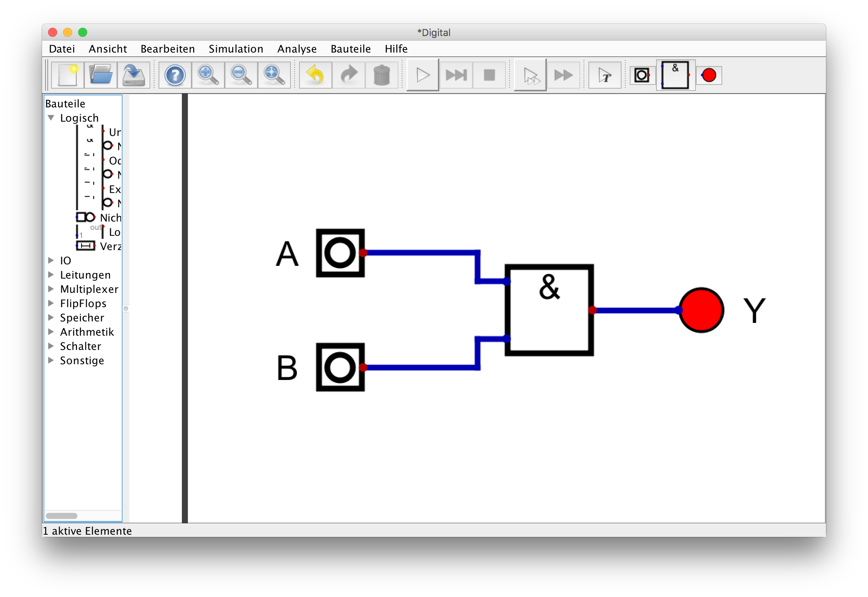Click the gate-step mode play icon
This screenshot has width=868, height=597.
coord(530,75)
